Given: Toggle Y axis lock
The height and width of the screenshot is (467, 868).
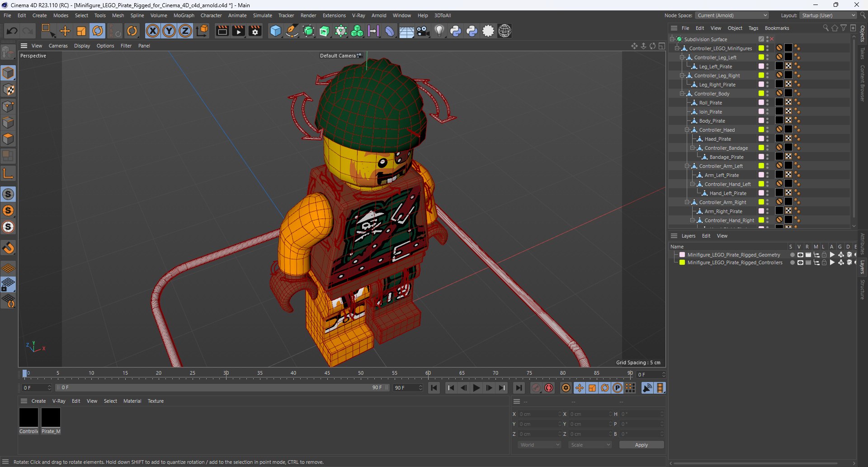Looking at the screenshot, I should click(x=169, y=31).
